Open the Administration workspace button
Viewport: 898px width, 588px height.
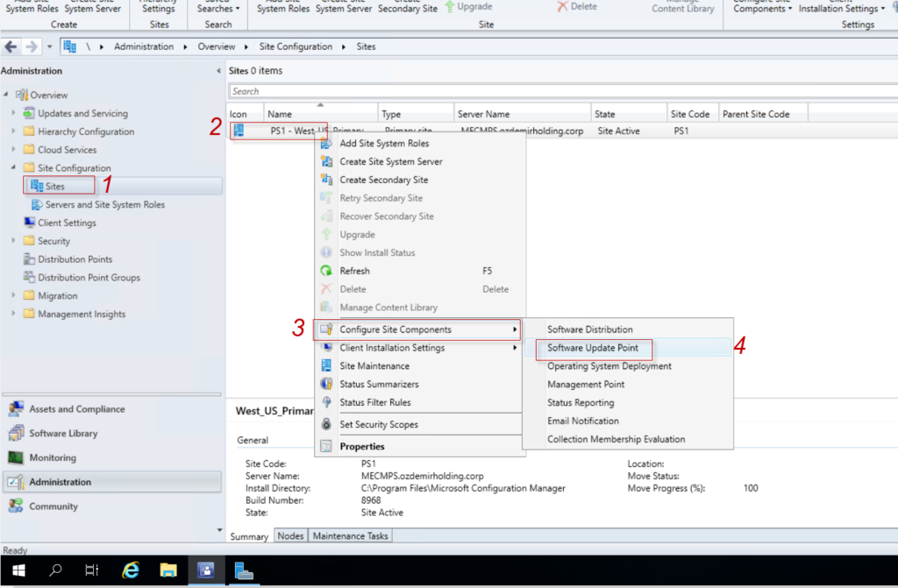[112, 482]
